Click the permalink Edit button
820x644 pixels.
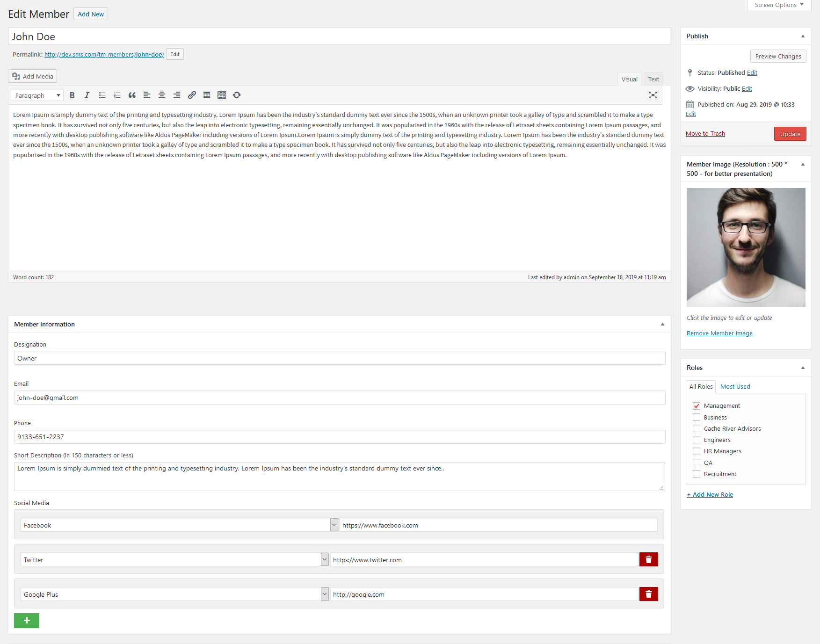175,54
